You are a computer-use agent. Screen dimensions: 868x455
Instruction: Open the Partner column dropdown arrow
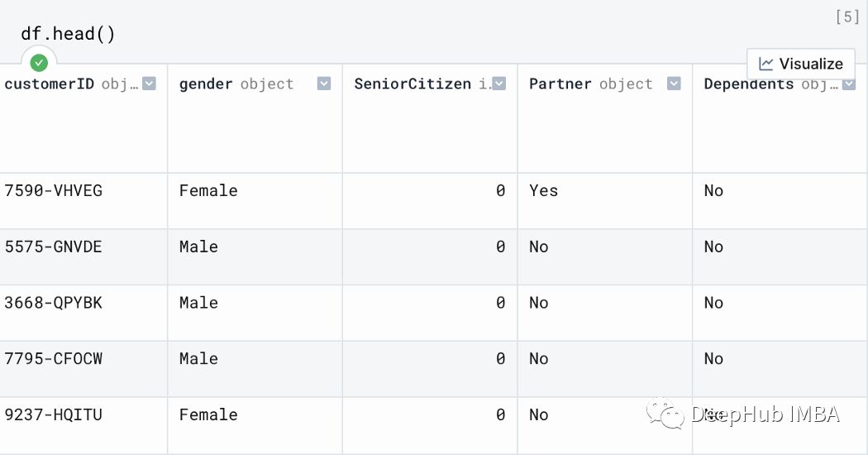tap(674, 84)
